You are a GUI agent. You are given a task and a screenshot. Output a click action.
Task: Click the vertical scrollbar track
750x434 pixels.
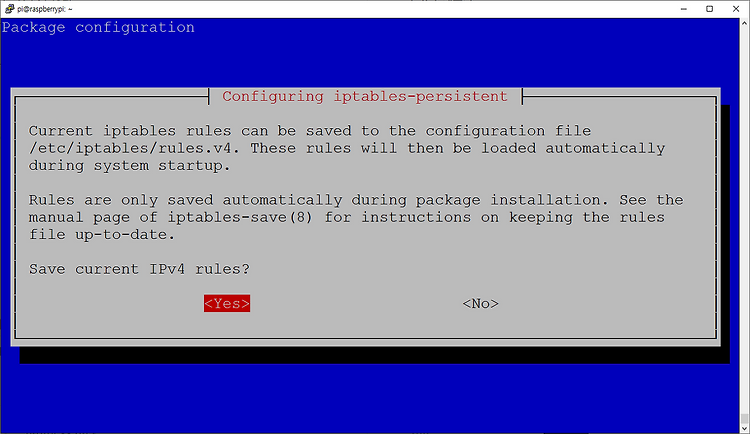[x=745, y=220]
